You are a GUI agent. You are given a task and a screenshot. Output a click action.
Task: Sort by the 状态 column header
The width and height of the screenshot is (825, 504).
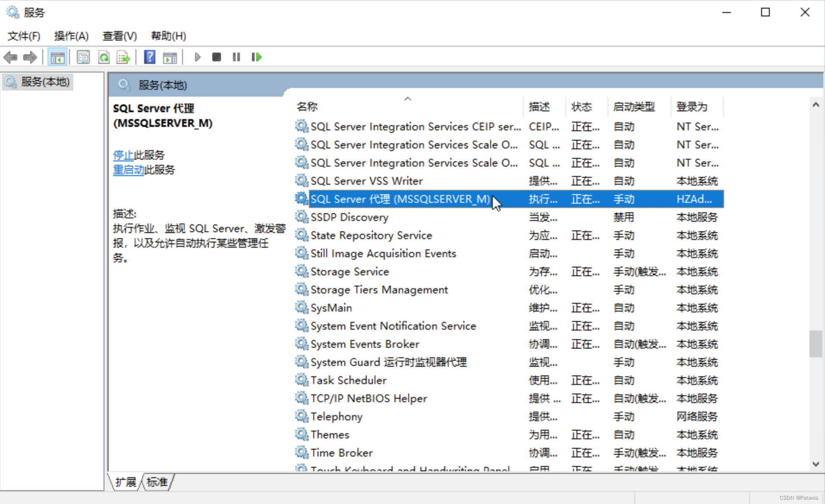pyautogui.click(x=586, y=107)
